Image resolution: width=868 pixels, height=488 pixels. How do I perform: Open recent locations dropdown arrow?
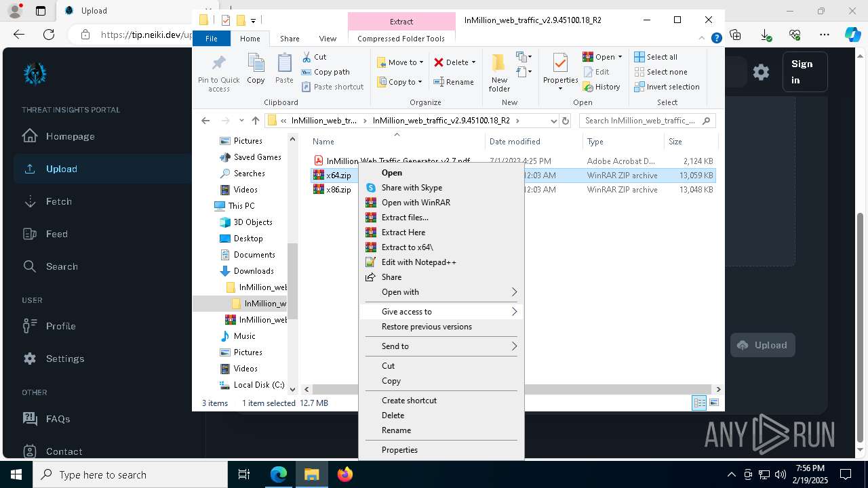pyautogui.click(x=241, y=121)
